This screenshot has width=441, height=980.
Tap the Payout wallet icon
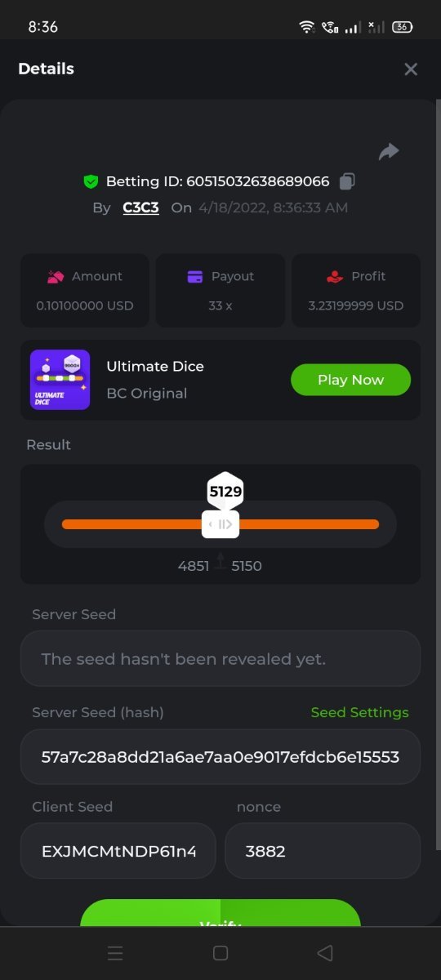(195, 277)
